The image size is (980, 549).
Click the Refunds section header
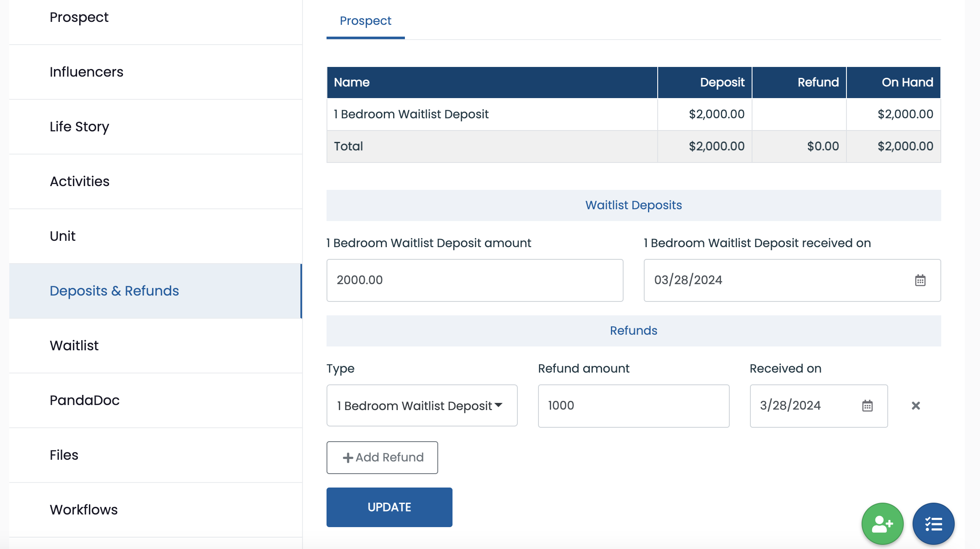[x=634, y=331]
